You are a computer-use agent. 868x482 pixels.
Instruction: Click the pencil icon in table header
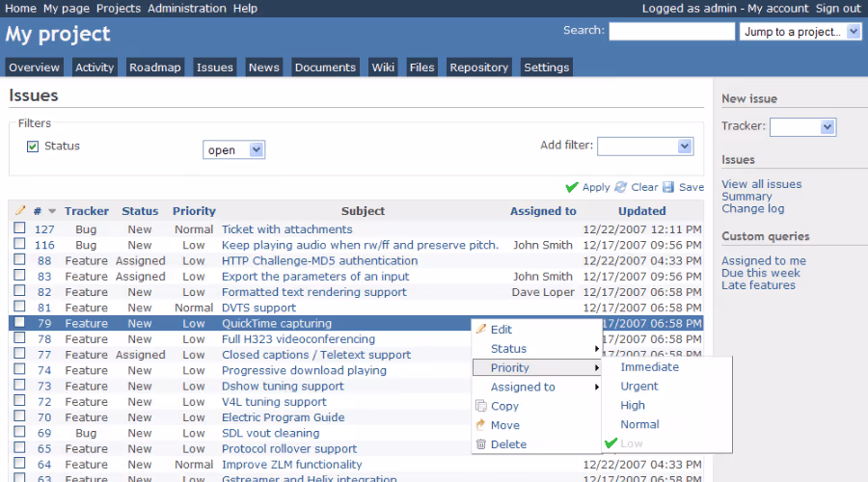(20, 210)
